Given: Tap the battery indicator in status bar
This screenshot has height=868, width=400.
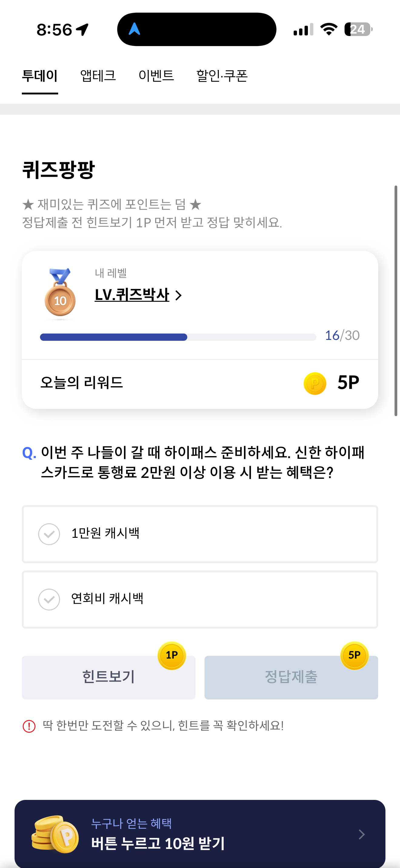Looking at the screenshot, I should (x=358, y=29).
